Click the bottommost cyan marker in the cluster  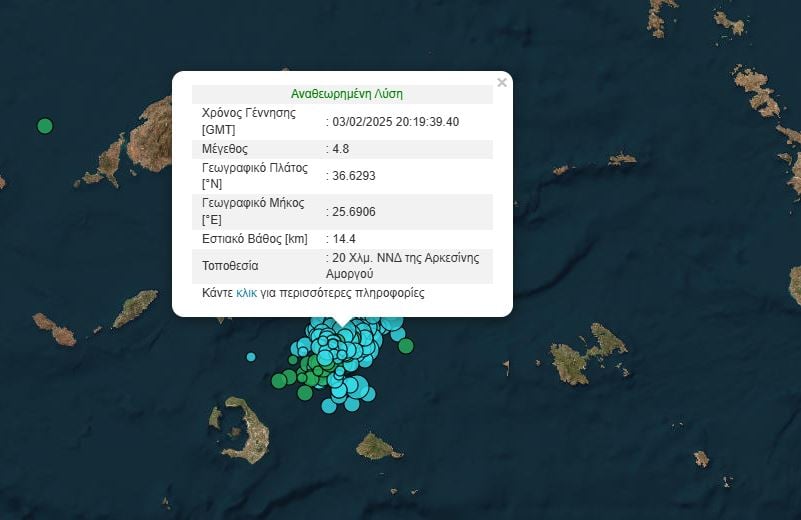click(x=329, y=406)
